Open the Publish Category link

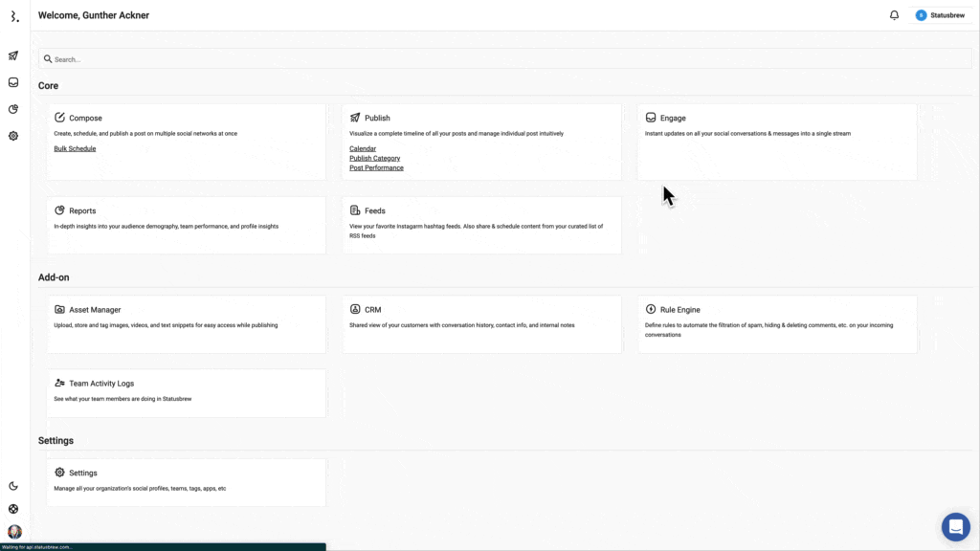[x=374, y=159]
